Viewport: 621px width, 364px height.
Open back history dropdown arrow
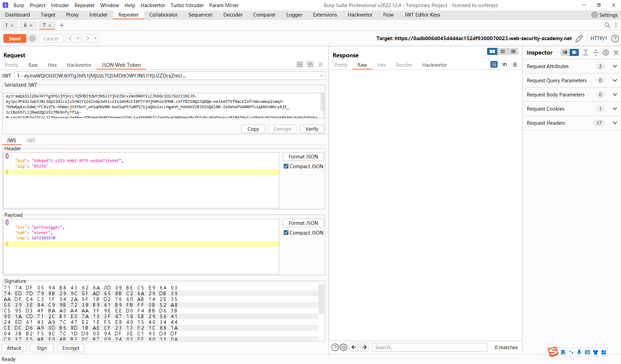point(78,38)
